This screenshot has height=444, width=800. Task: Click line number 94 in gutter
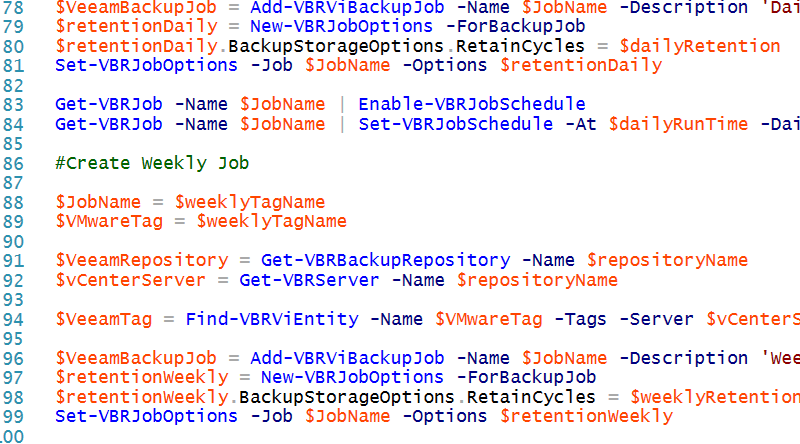13,319
